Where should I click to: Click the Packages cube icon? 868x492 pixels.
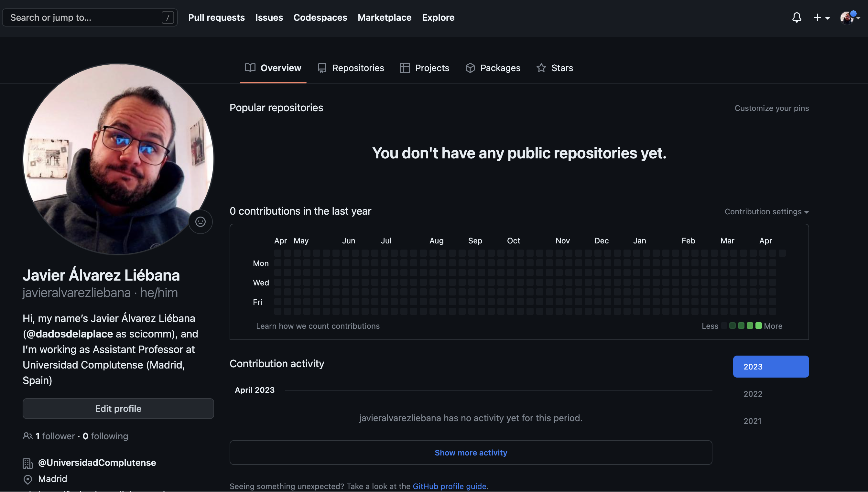[470, 68]
